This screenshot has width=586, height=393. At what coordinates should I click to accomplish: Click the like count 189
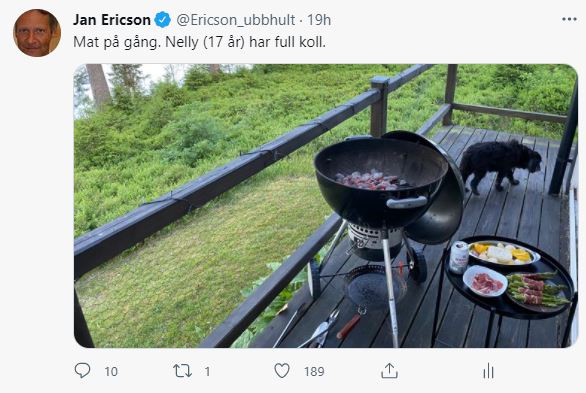click(314, 371)
